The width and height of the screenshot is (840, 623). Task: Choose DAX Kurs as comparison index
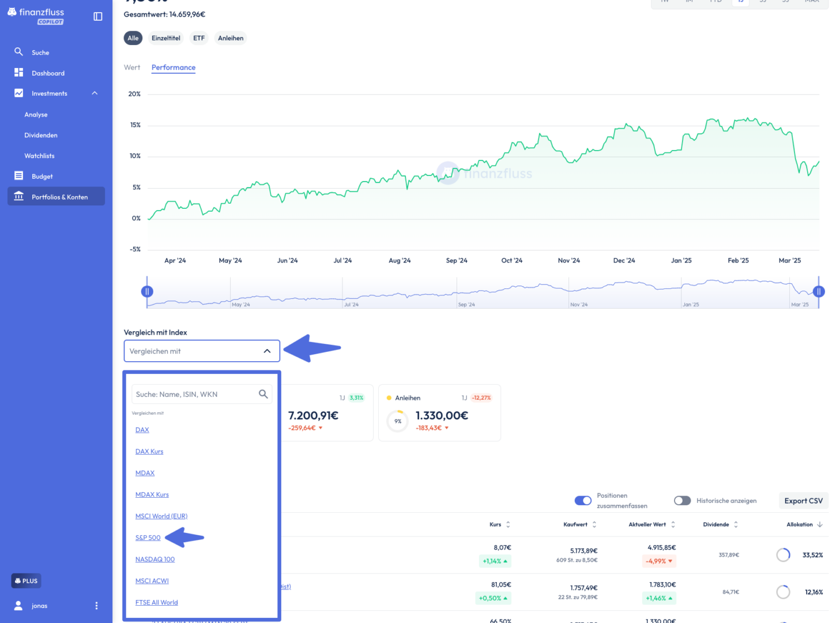coord(149,451)
